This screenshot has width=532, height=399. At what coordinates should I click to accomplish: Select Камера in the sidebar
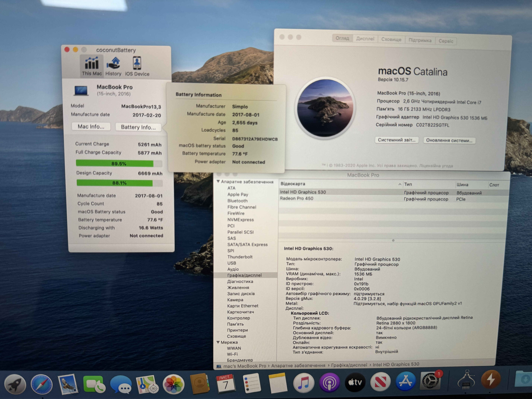click(x=235, y=300)
